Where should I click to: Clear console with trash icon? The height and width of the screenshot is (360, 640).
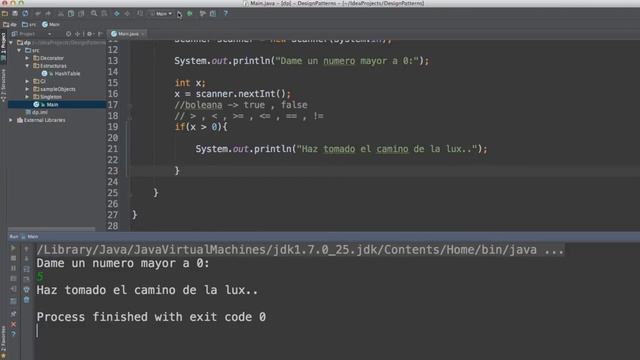[27, 300]
